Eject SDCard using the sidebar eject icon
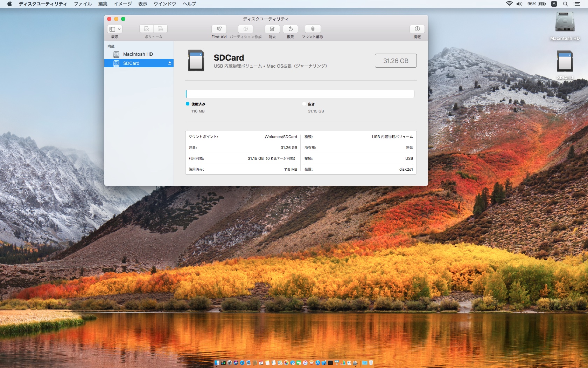 [x=170, y=63]
